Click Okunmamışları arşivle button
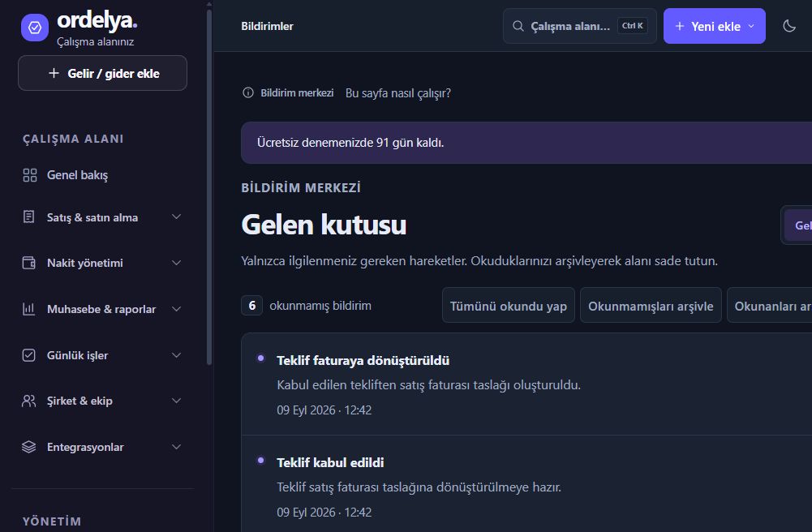Screen dimensions: 812x532 651,305
